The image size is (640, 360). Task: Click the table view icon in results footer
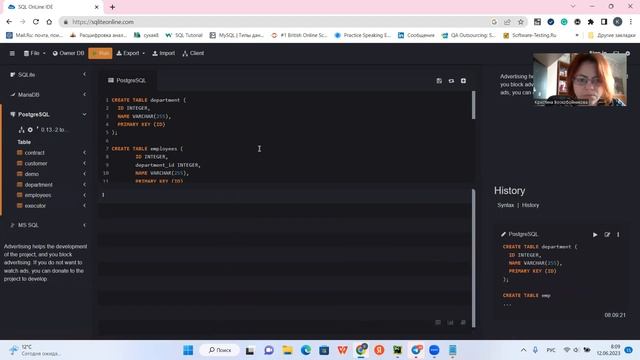[438, 322]
